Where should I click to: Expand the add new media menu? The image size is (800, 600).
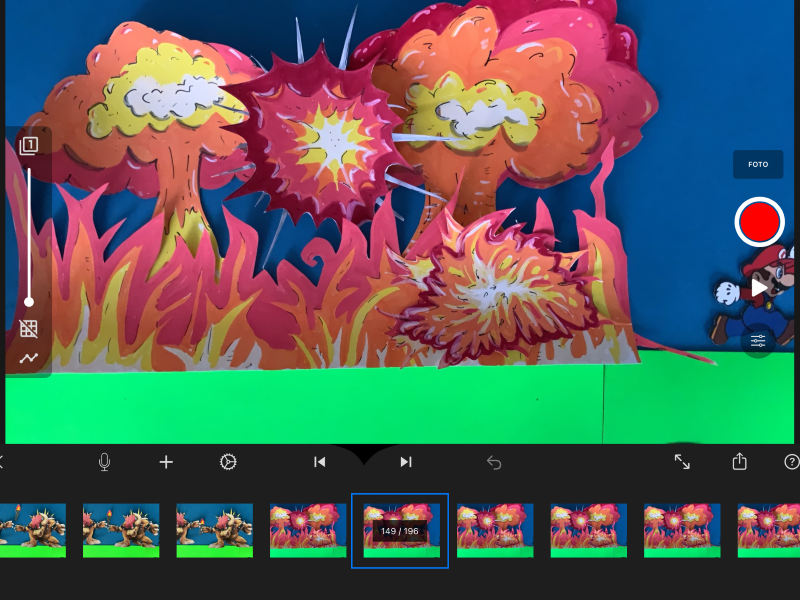165,462
